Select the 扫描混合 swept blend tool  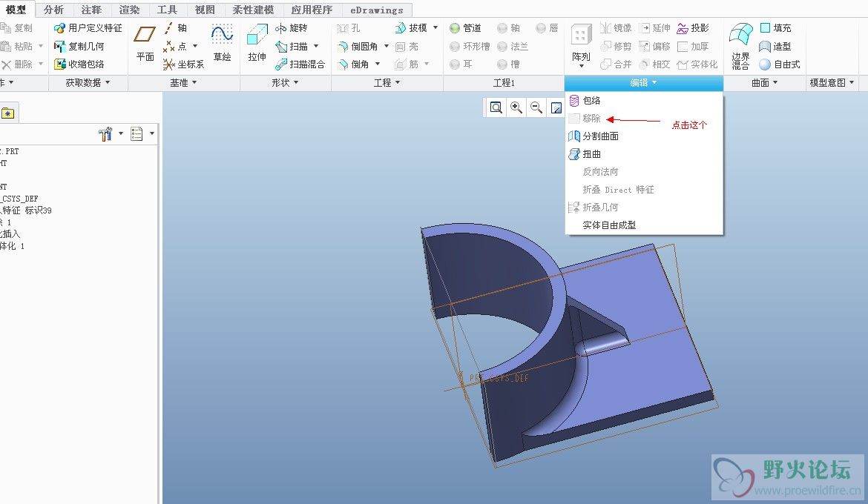click(x=300, y=64)
